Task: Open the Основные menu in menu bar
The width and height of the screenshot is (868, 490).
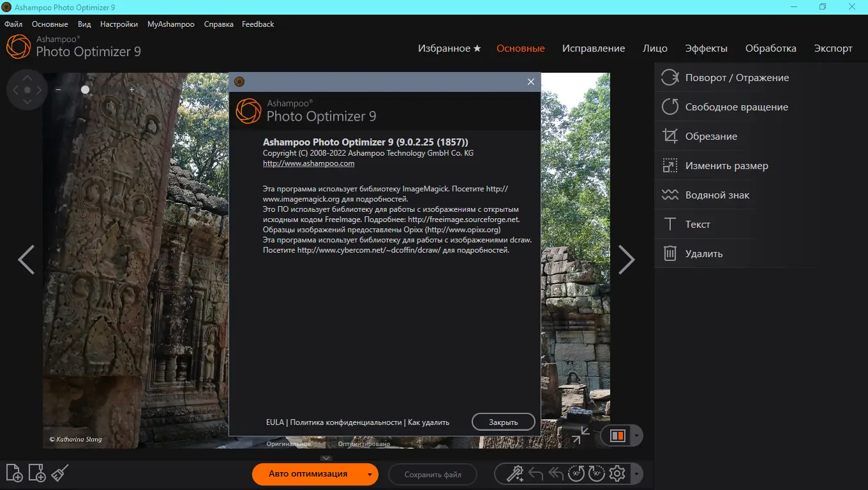Action: click(50, 24)
